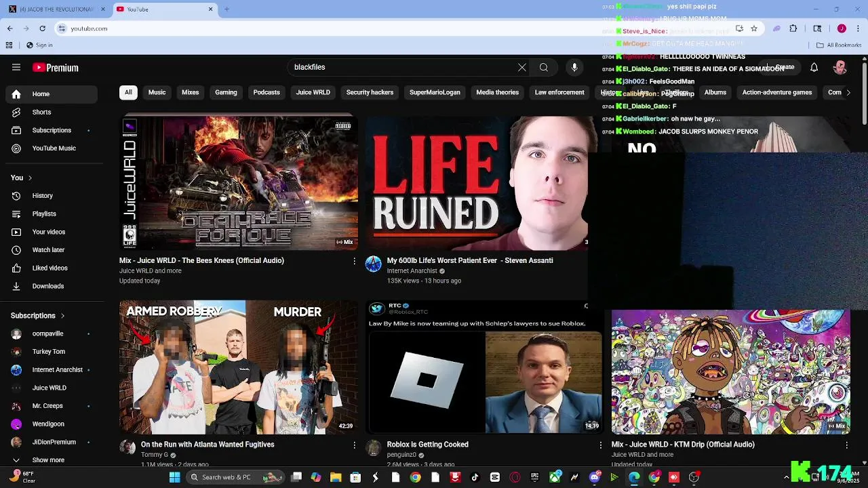Select the Law enforcement filter chip
Screen dimensions: 868x488
559,92
